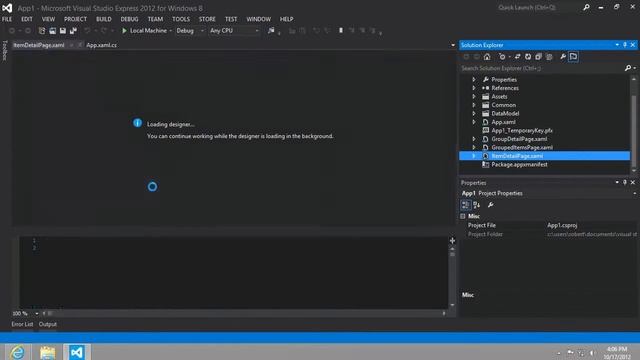Open the collapsed Toolbox side panel
Viewport: 640px width, 360px height.
click(x=5, y=51)
